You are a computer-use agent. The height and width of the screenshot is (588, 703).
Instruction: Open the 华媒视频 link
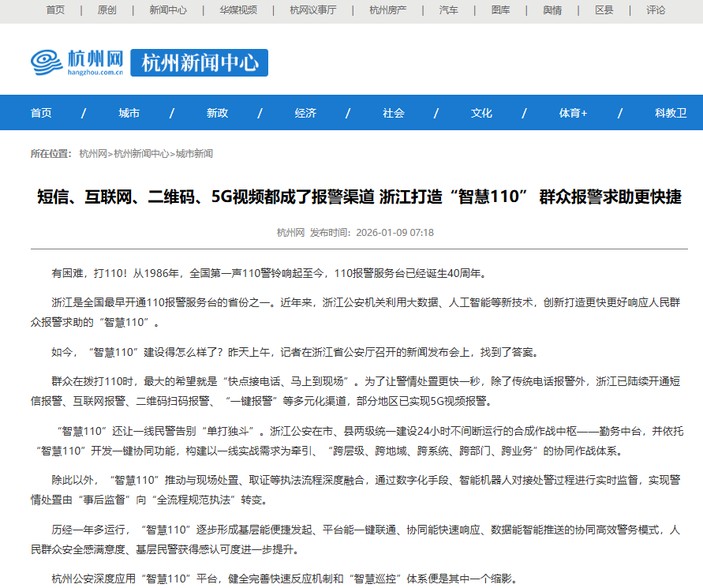pyautogui.click(x=238, y=10)
